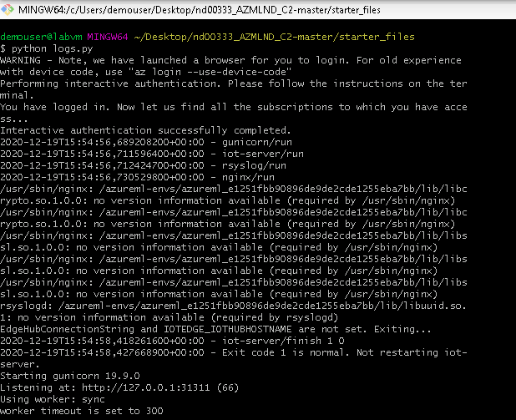
Task: Click the 'az login --use-device-code' text
Action: [210, 72]
